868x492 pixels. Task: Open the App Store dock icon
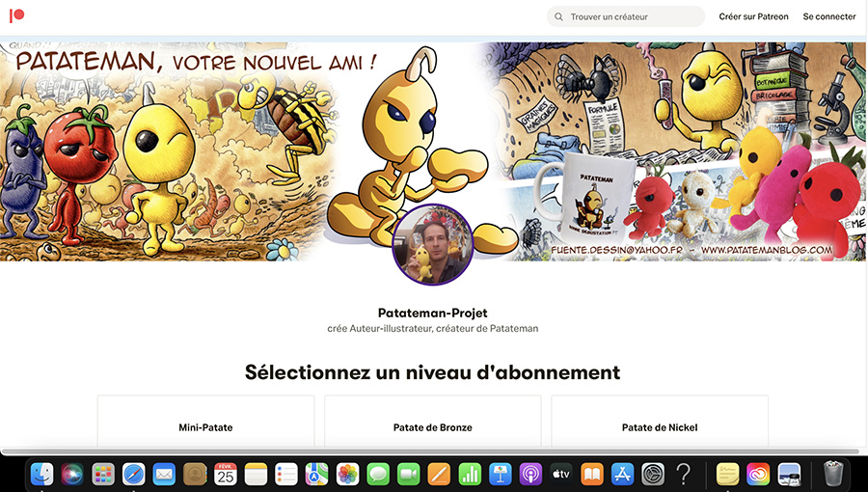[622, 475]
